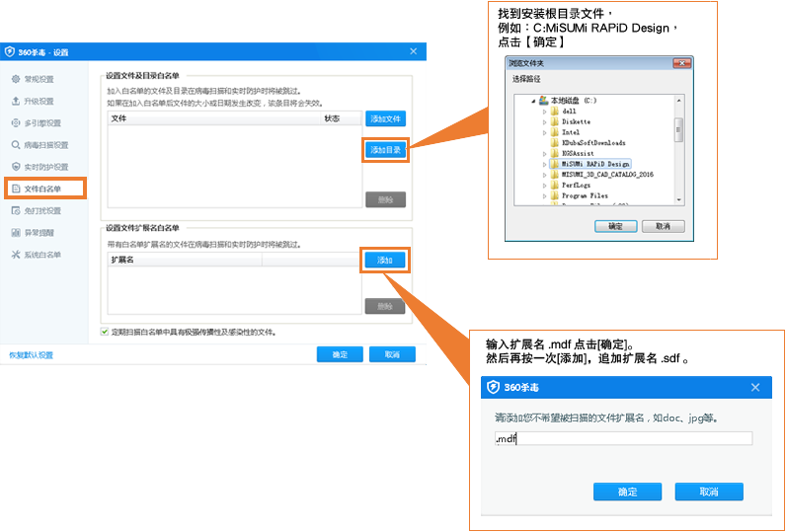786x532 pixels.
Task: Expand the Program Files folder node
Action: 544,195
